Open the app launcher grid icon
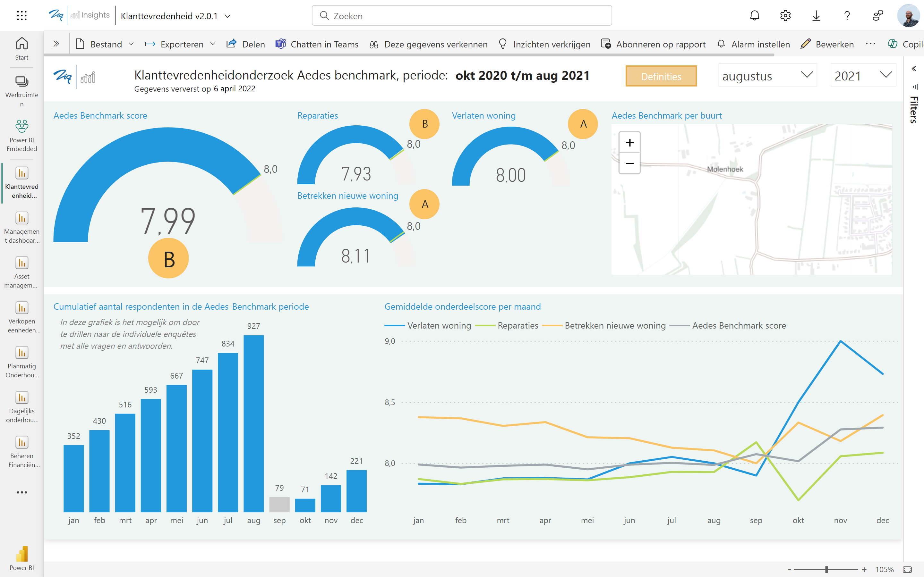This screenshot has width=924, height=577. point(22,16)
